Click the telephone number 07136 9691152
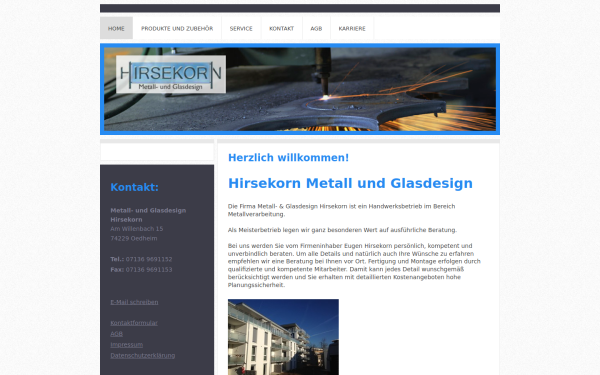This screenshot has width=600, height=375. [x=149, y=259]
